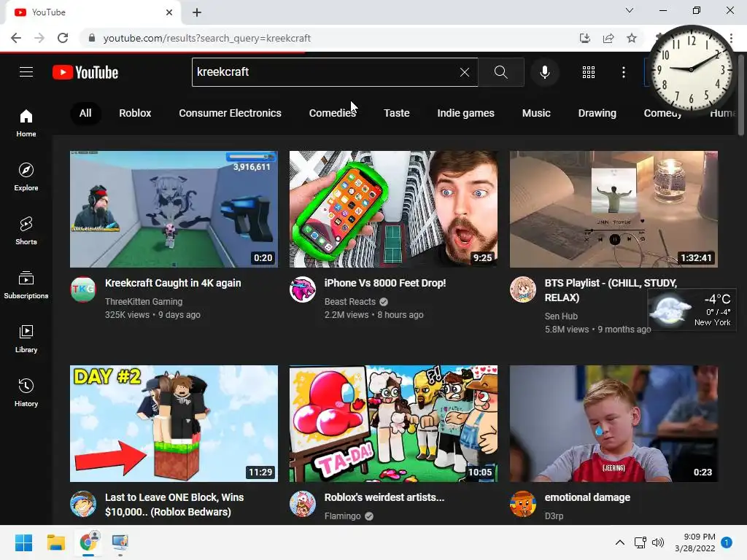This screenshot has width=747, height=560.
Task: Open 'BTS Playlist - (CHILL, STUDY, RELAX)' title
Action: 611,290
